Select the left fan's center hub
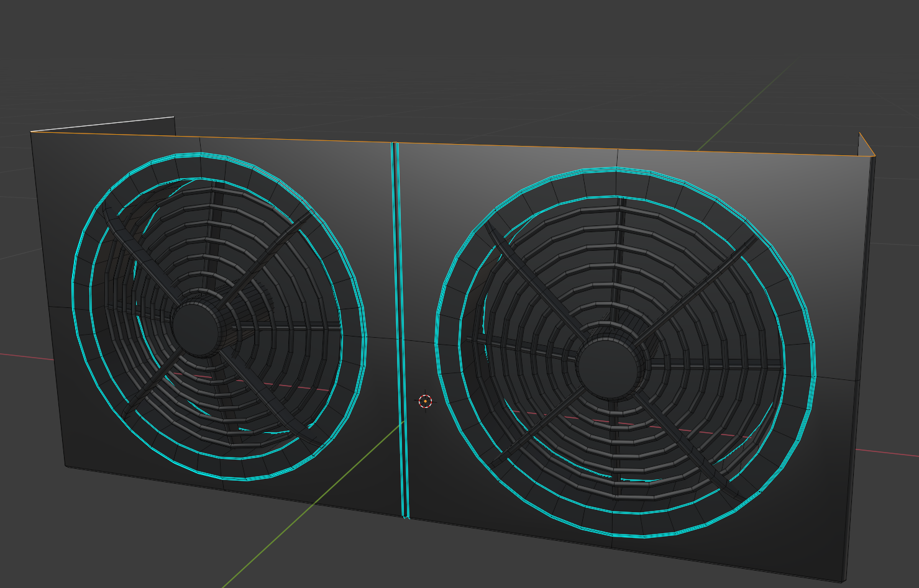 [x=196, y=330]
